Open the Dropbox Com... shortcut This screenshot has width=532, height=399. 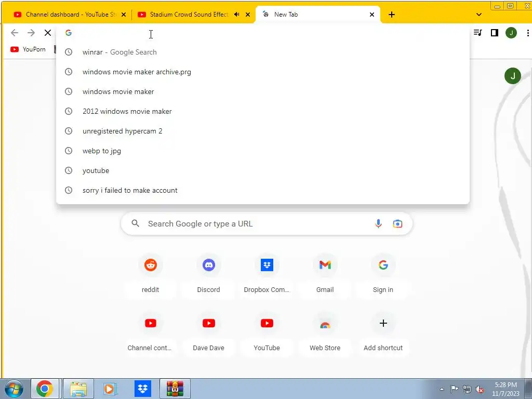click(x=267, y=274)
